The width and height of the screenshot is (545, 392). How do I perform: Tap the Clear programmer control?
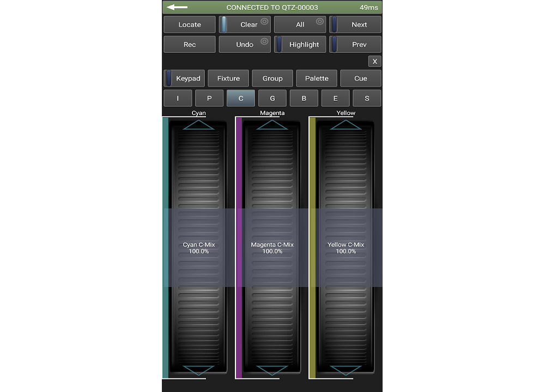pos(245,24)
